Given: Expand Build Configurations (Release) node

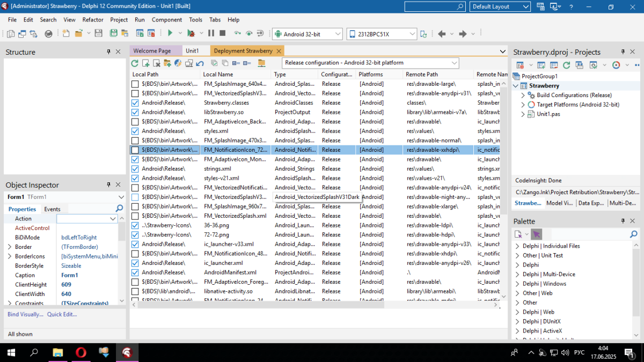Looking at the screenshot, I should click(x=523, y=95).
